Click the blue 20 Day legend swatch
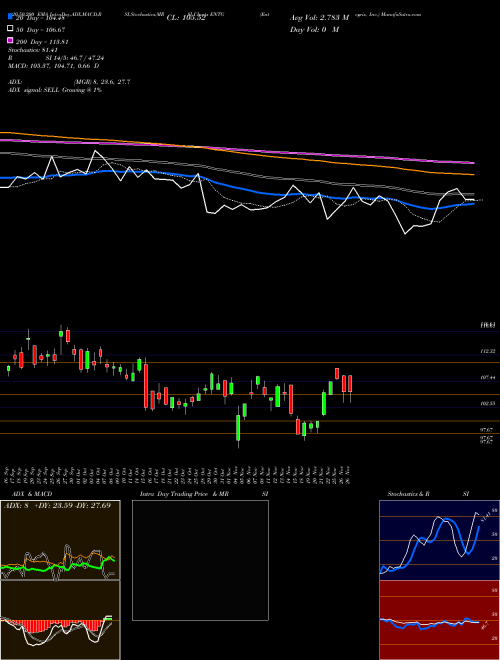 click(10, 17)
